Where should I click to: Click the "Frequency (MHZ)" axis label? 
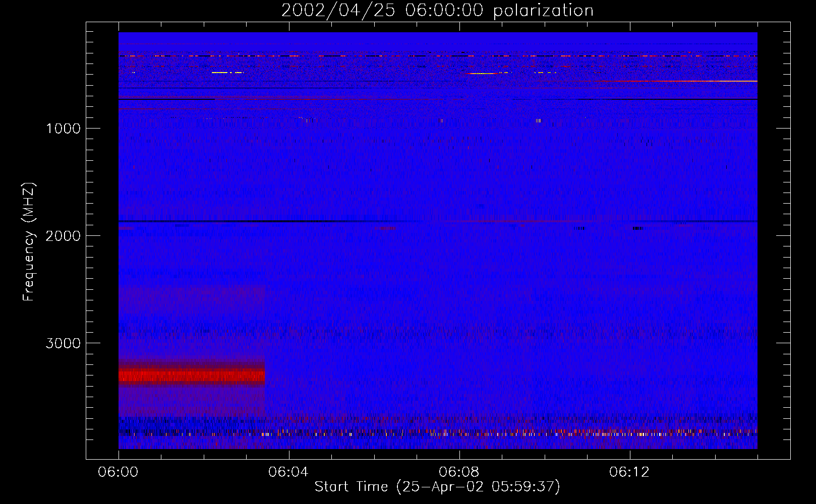[x=29, y=241]
